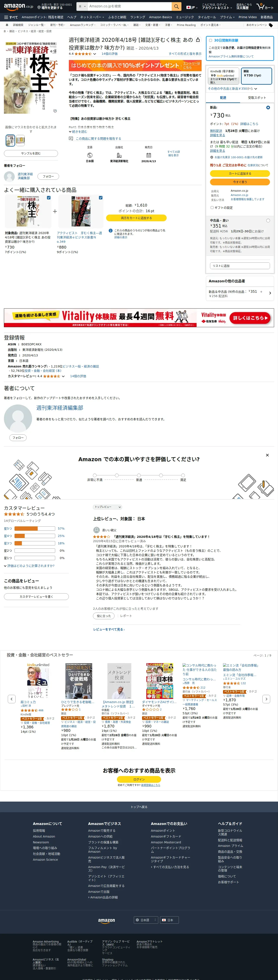Screen dimensions: 278x980
Task: Open the search category dropdown 本
Action: (82, 6)
